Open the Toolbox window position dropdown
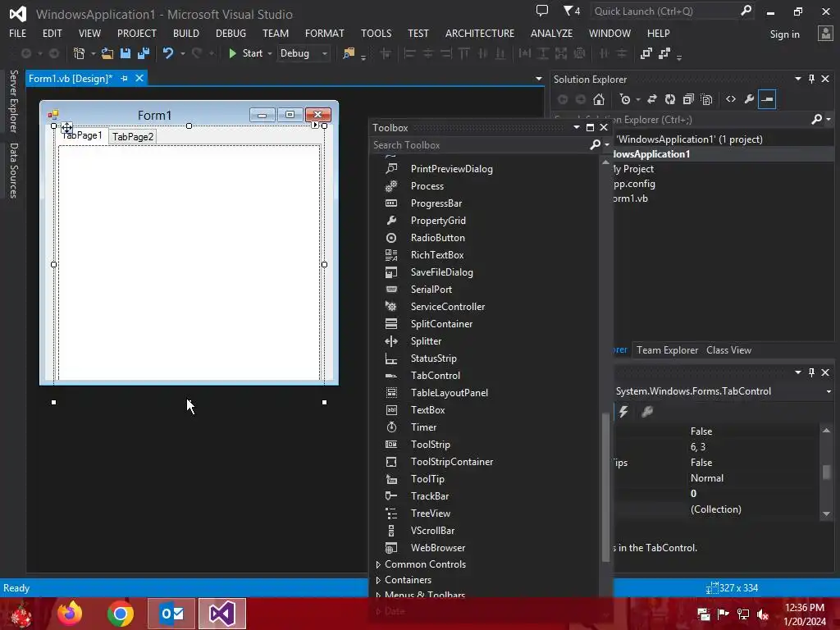 pos(577,127)
